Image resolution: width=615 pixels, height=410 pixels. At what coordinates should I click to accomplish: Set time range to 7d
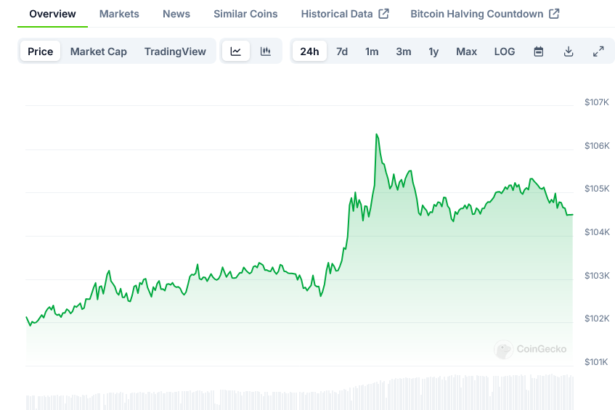point(342,51)
